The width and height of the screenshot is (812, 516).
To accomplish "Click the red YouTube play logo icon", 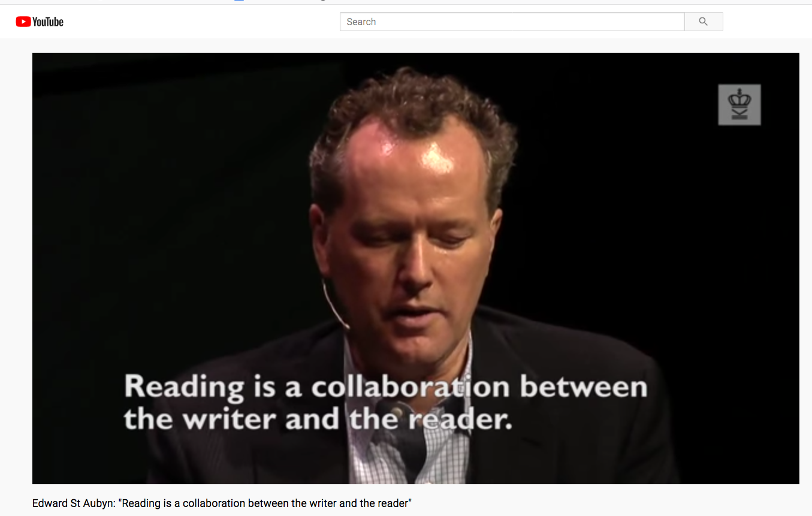I will (x=23, y=22).
